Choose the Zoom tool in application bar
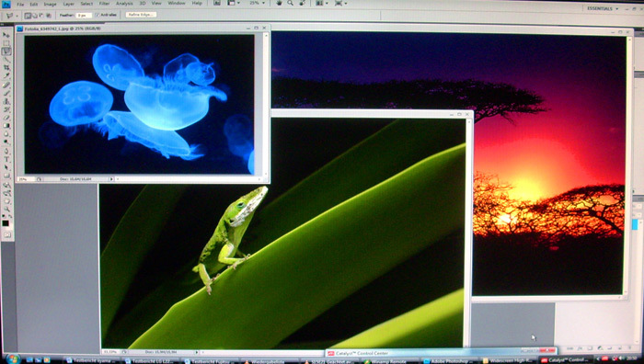644x364 pixels. click(x=291, y=4)
